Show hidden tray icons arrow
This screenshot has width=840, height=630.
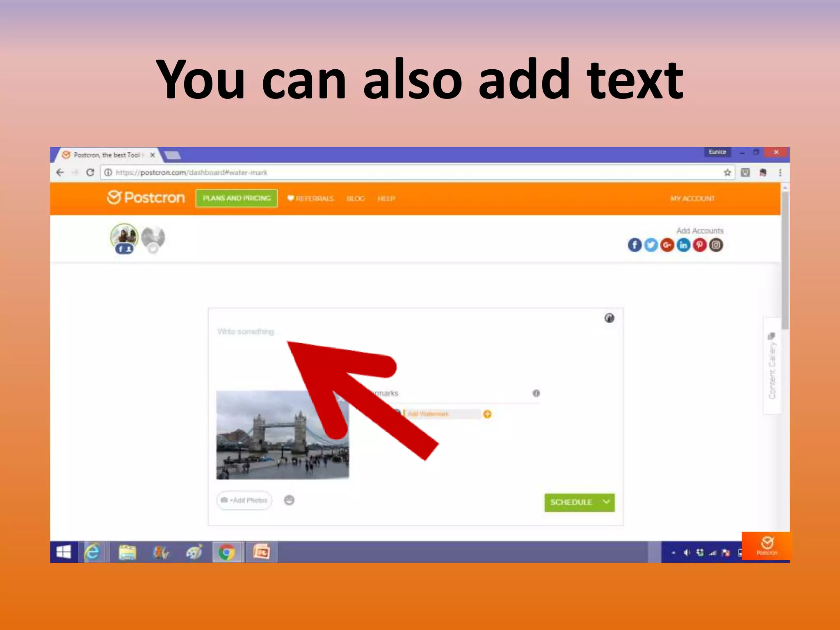pos(673,553)
